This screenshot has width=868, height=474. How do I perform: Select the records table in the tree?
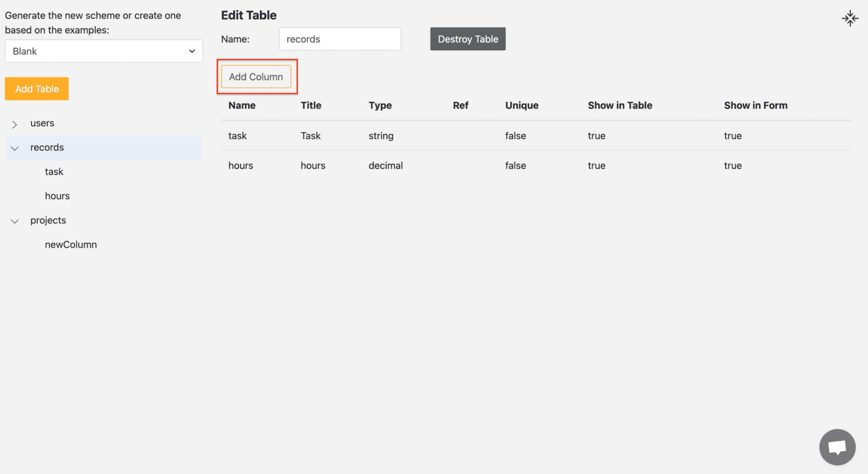(47, 147)
